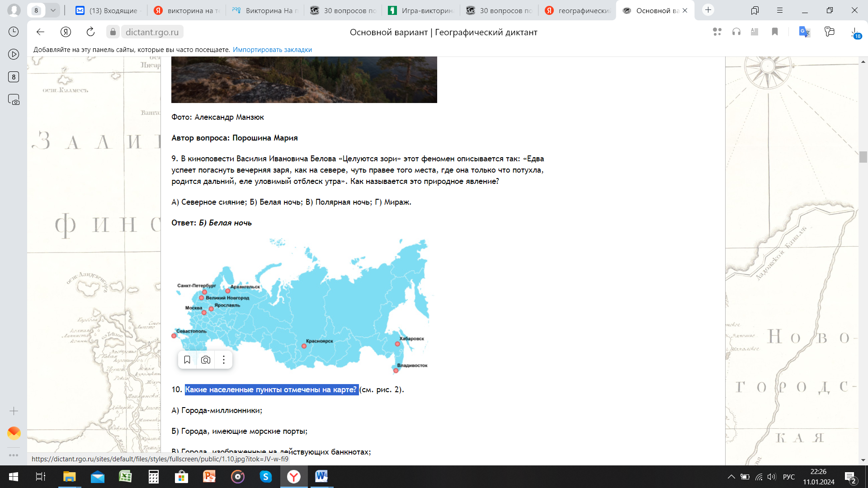Click the page vertical scrollbar thumb
Viewport: 868px width, 488px height.
pyautogui.click(x=863, y=157)
